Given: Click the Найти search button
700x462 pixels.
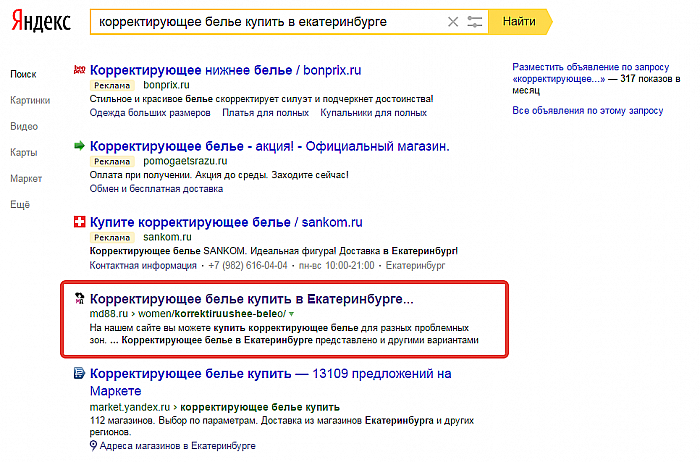Looking at the screenshot, I should click(x=520, y=21).
